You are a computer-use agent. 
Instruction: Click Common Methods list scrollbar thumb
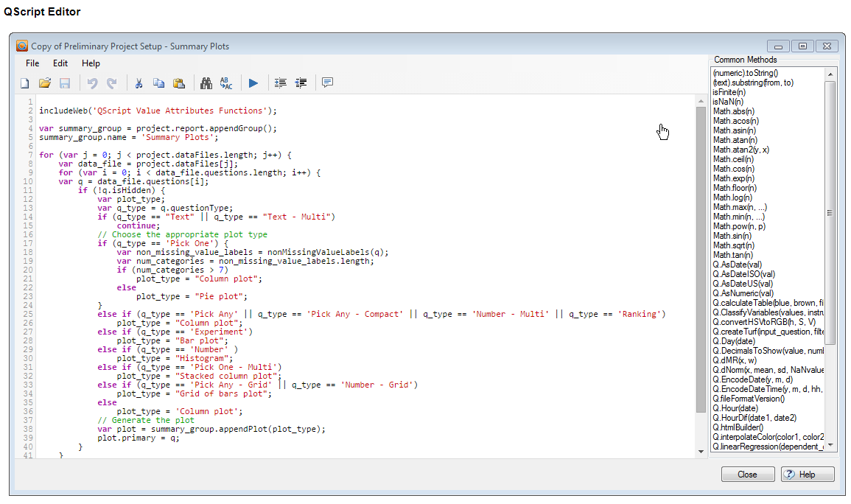pos(830,213)
